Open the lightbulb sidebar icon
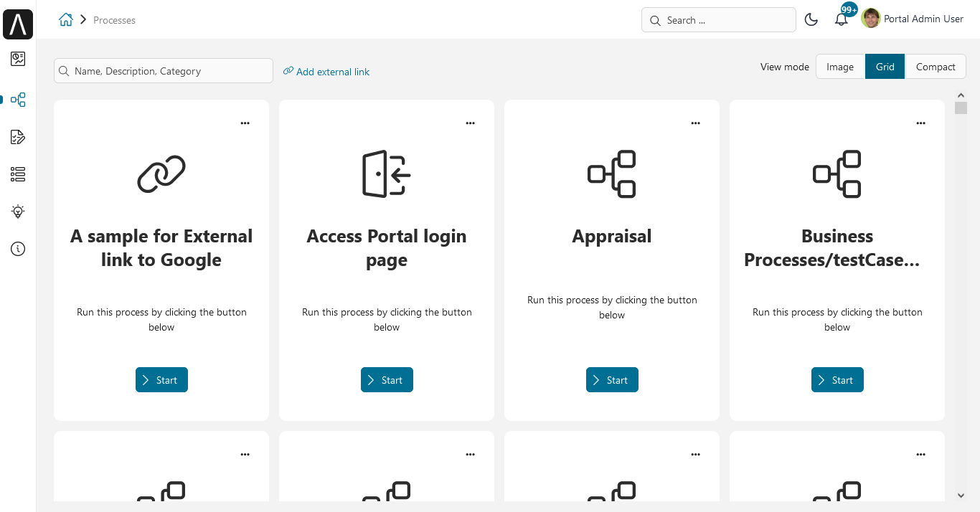The image size is (980, 512). click(18, 212)
